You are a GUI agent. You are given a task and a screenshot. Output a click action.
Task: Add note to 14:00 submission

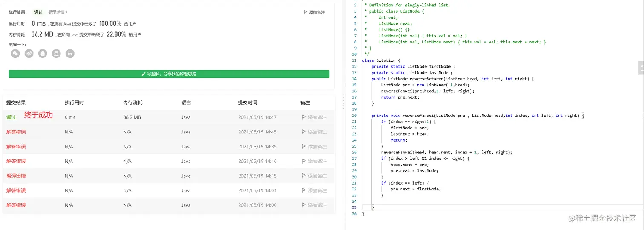tap(314, 205)
